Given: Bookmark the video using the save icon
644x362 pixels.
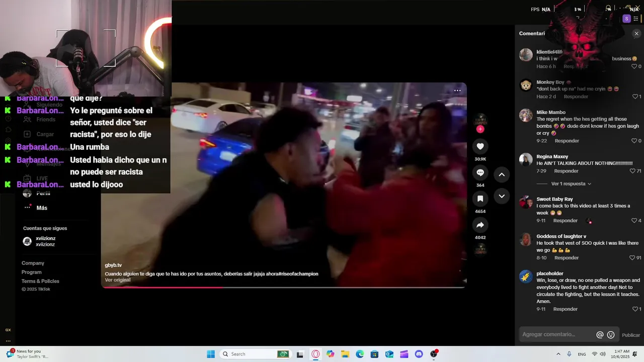Looking at the screenshot, I should tap(480, 199).
